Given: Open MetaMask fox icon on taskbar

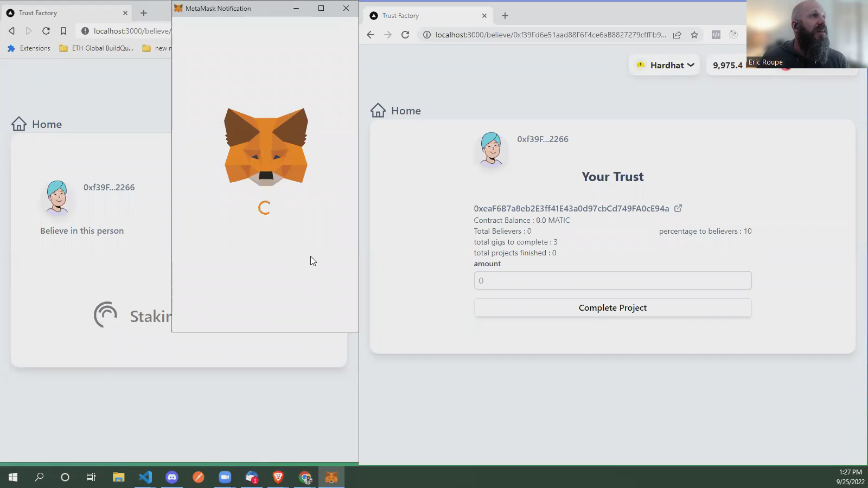Looking at the screenshot, I should coord(331,477).
